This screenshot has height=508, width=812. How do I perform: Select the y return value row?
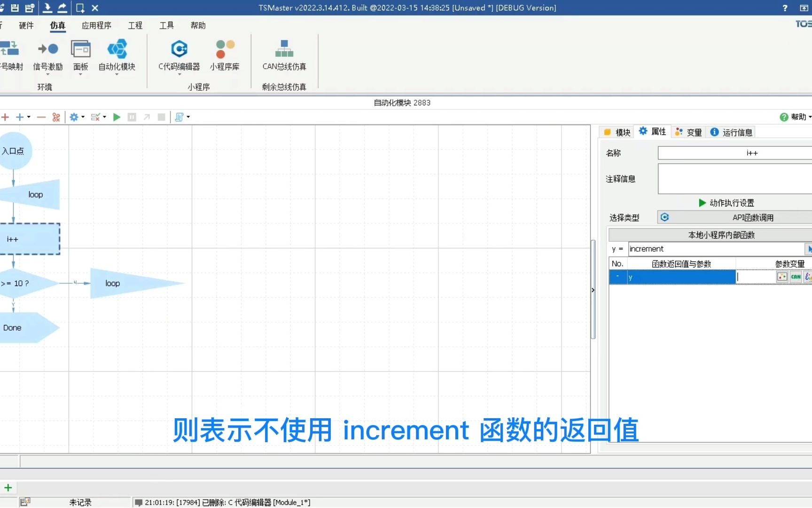pos(672,277)
